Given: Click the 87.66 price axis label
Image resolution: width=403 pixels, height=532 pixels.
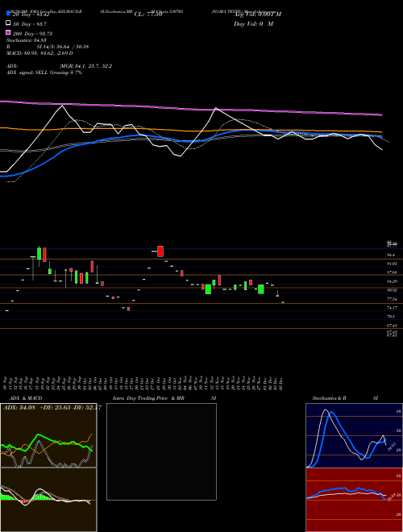Looking at the screenshot, I should (392, 272).
